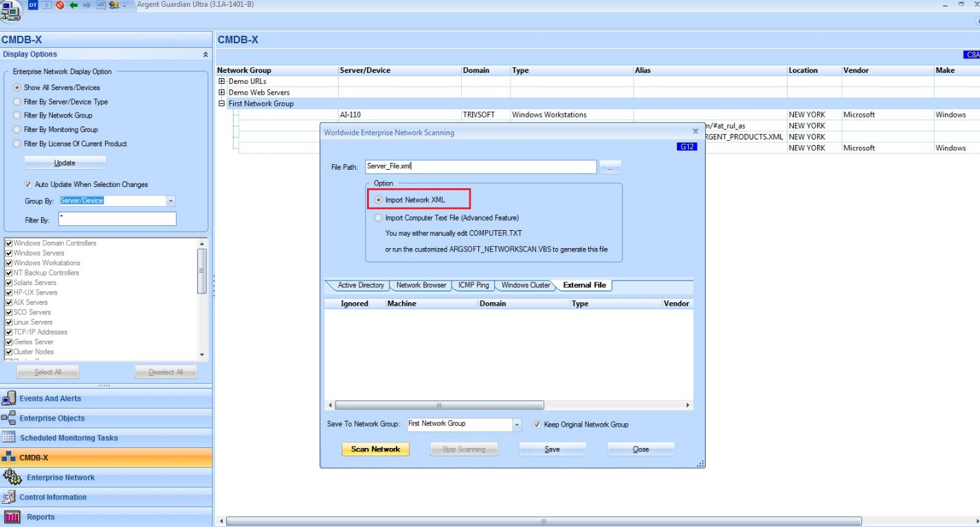Open Scheduled Monitoring Tasks calendar icon

[x=9, y=438]
